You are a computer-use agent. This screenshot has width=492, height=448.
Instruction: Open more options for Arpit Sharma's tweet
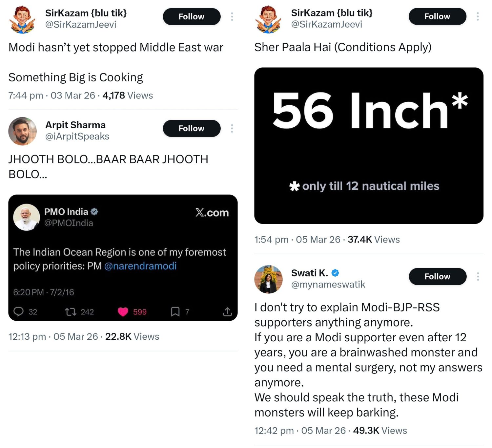tap(232, 128)
